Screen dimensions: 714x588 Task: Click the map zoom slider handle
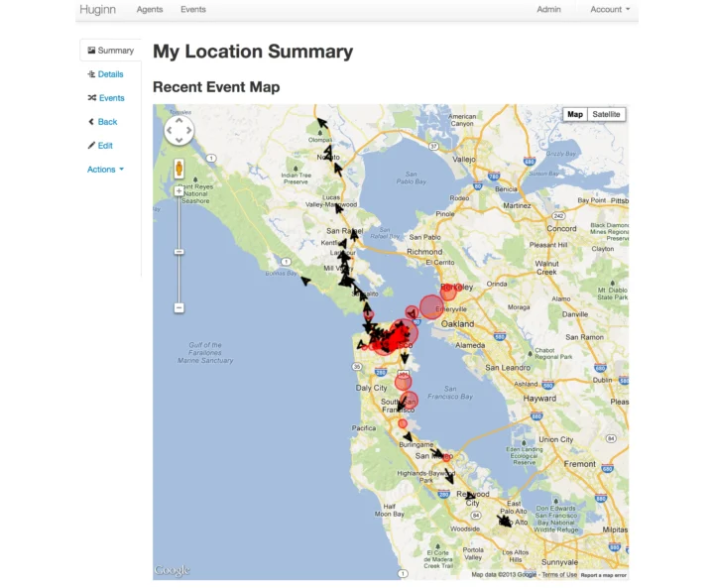click(x=179, y=252)
